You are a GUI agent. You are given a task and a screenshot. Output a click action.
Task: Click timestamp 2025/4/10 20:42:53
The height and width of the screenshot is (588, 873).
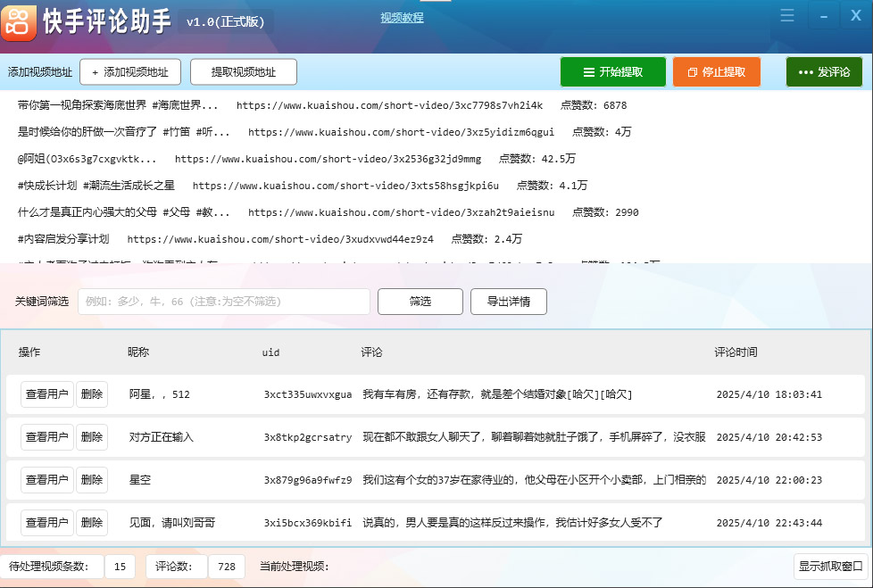[769, 437]
